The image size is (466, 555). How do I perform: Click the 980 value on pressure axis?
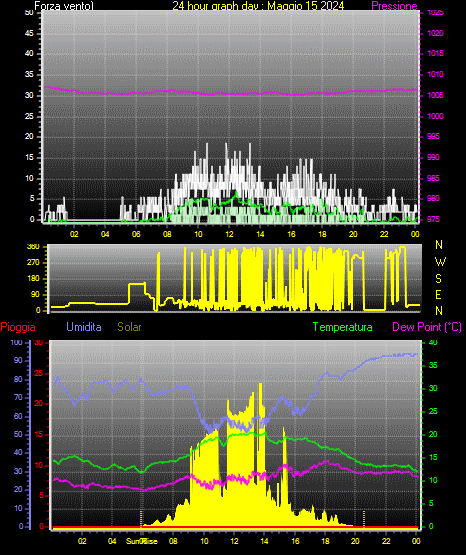pos(433,198)
